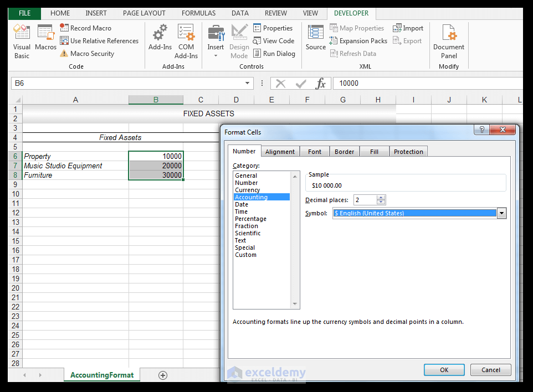
Task: Cancel the formula bar entry
Action: click(x=280, y=83)
